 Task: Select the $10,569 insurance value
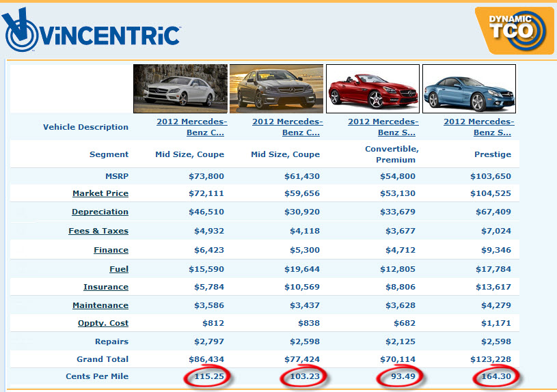302,287
